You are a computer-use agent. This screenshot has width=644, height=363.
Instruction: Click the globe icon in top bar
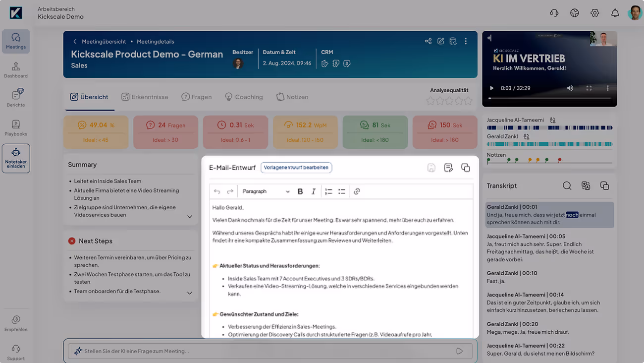point(574,13)
